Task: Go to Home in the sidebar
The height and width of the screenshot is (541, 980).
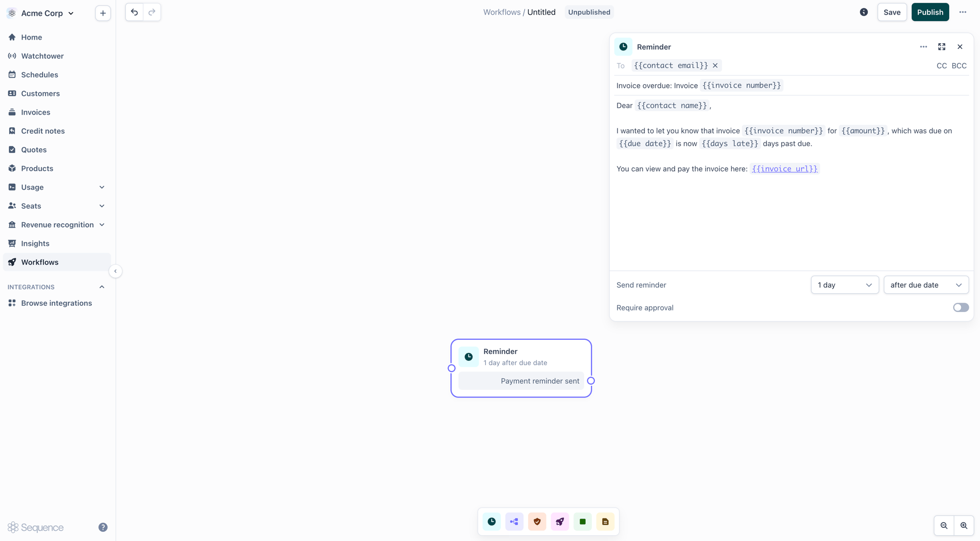Action: pyautogui.click(x=57, y=37)
